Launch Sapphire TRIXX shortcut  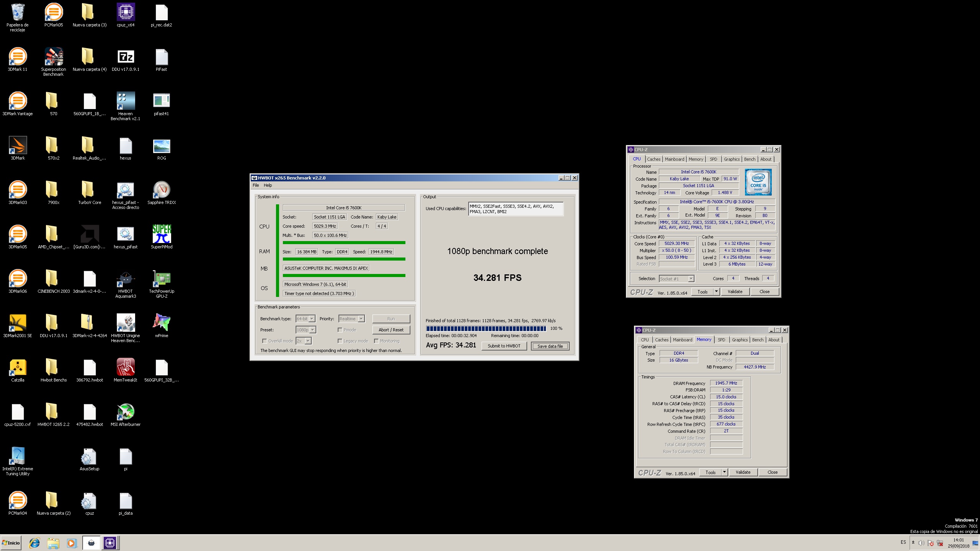click(162, 193)
